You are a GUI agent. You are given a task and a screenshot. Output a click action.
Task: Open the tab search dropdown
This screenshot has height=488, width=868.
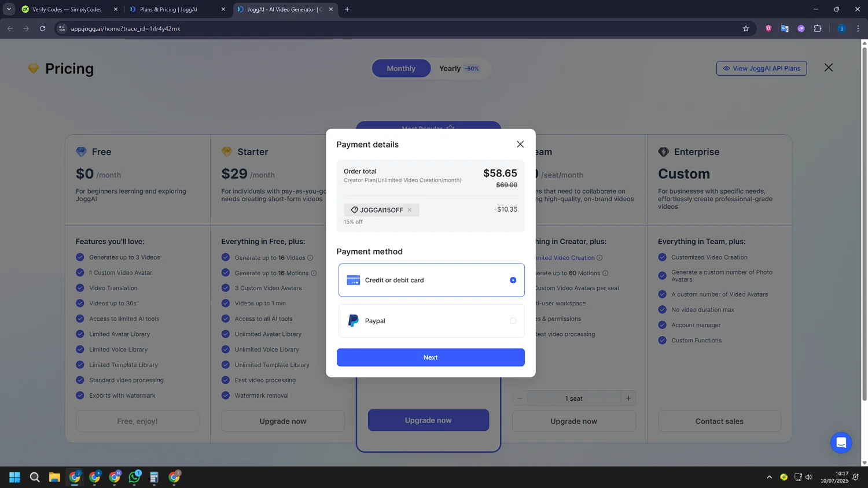click(9, 9)
